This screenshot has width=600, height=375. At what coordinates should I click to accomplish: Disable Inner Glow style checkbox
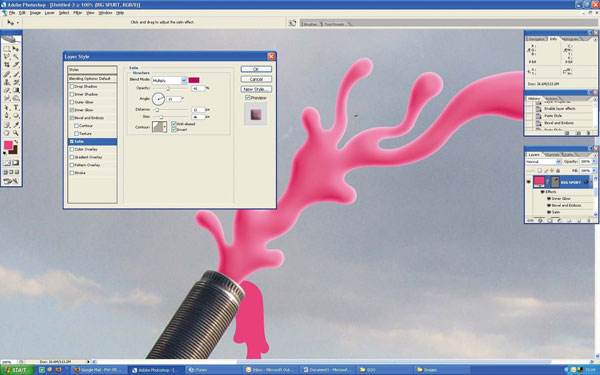pos(72,110)
